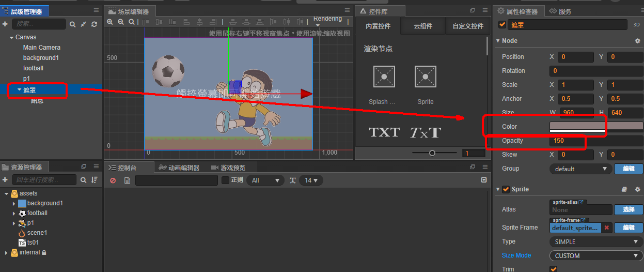Screen dimensions: 644x272
Task: Click the 编辑 button next to Sprite Frame
Action: pos(629,228)
